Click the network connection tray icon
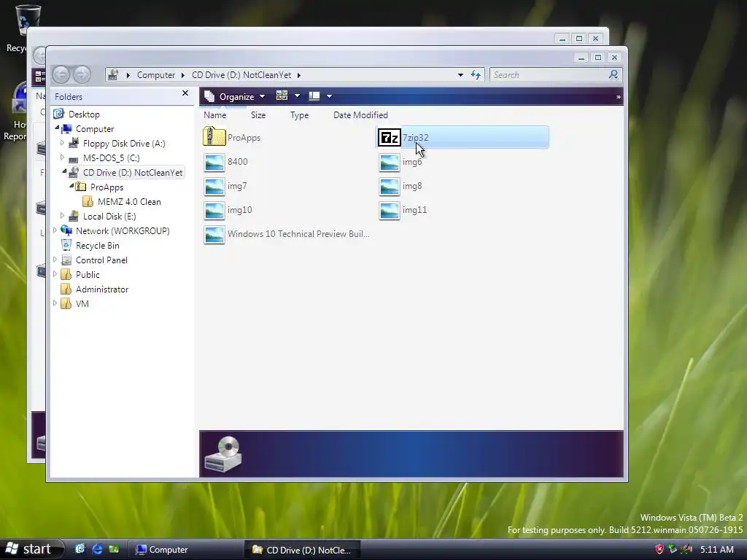 [673, 549]
